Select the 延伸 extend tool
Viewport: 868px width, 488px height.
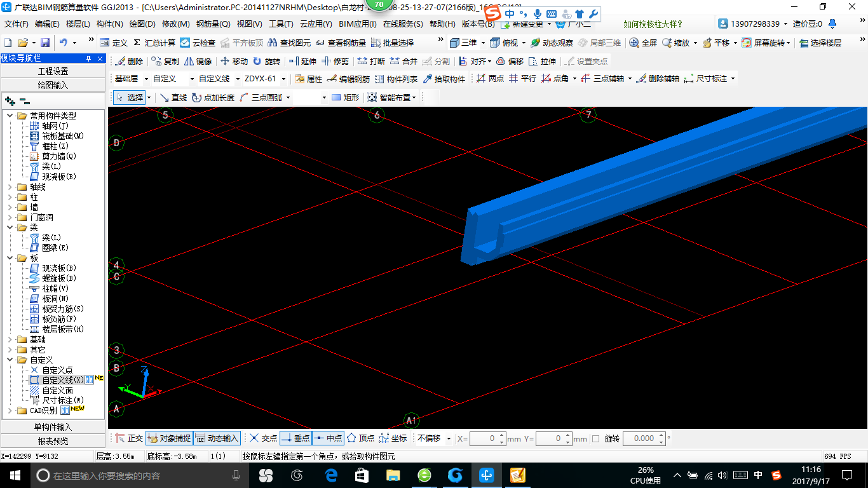(x=302, y=61)
